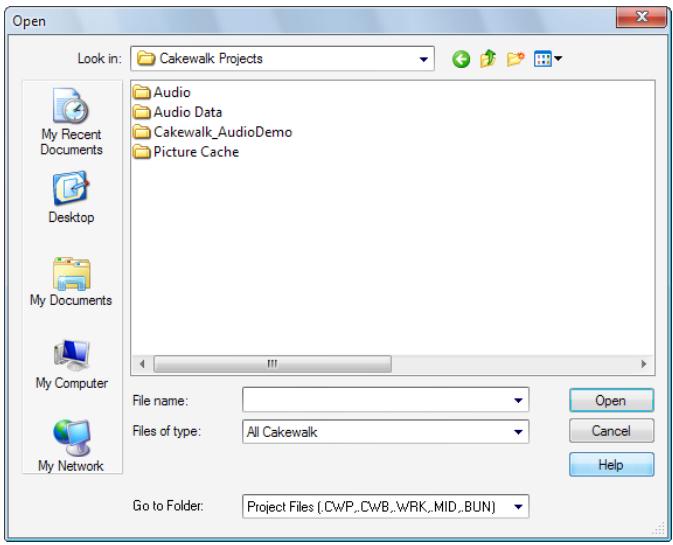The width and height of the screenshot is (673, 545).
Task: Open the Files of type dropdown
Action: coord(518,432)
